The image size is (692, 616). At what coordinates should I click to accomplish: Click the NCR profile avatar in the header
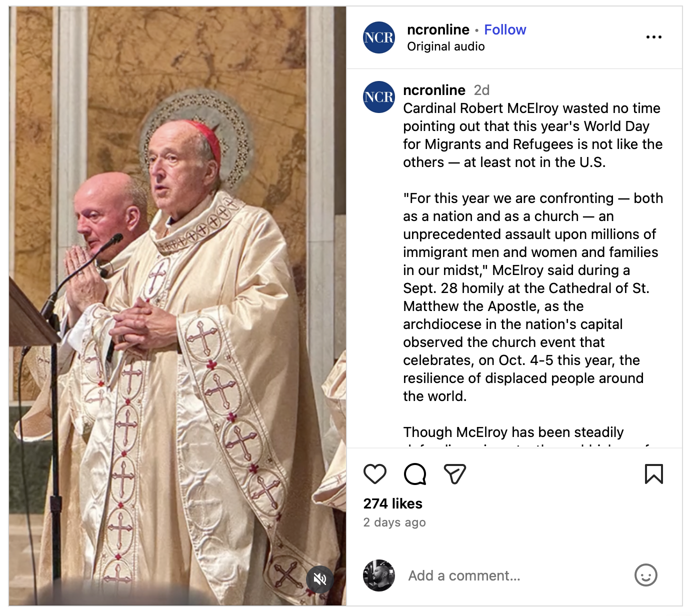379,37
